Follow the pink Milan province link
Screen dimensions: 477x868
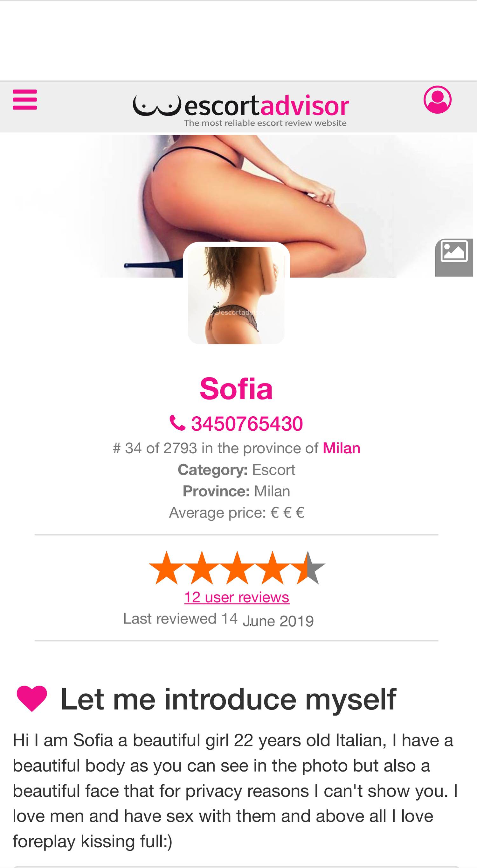[341, 448]
